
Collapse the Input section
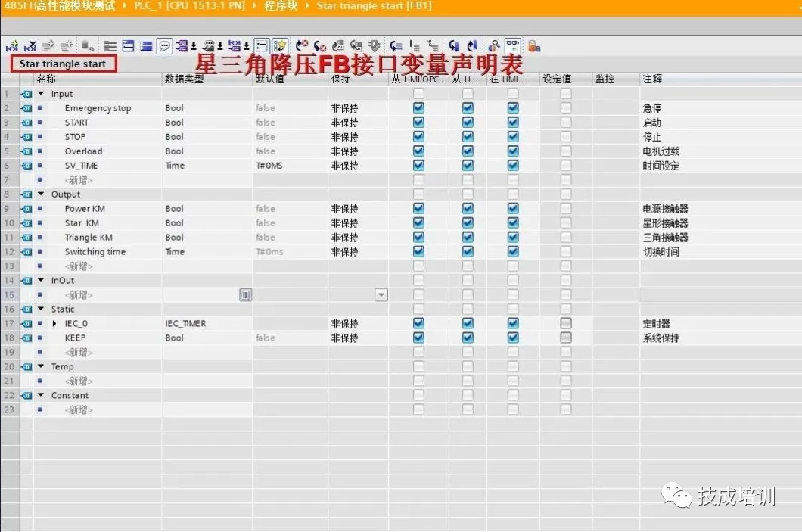pos(41,94)
